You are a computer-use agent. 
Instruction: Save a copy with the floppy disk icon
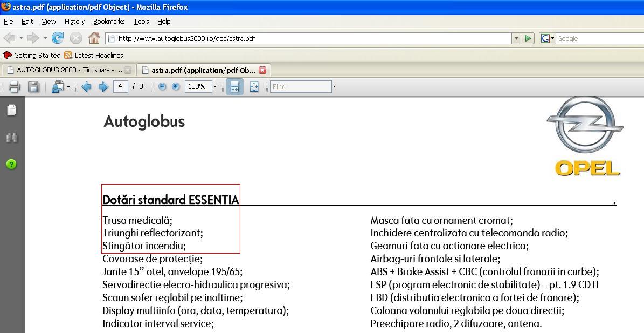coord(33,87)
